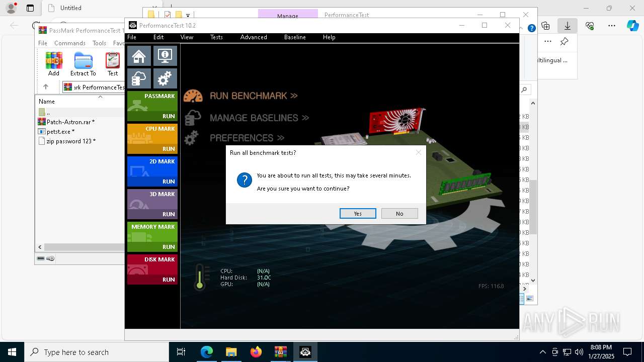This screenshot has width=644, height=362.
Task: Open WinRAR Commands menu
Action: [70, 43]
